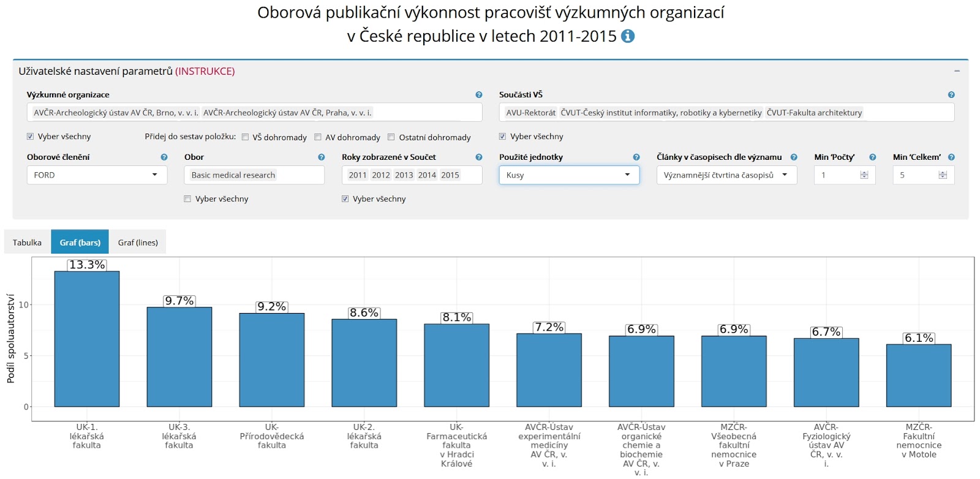Screen dimensions: 980x479
Task: Click the Fyziologický ústav bar (6.7%)
Action: tap(826, 372)
